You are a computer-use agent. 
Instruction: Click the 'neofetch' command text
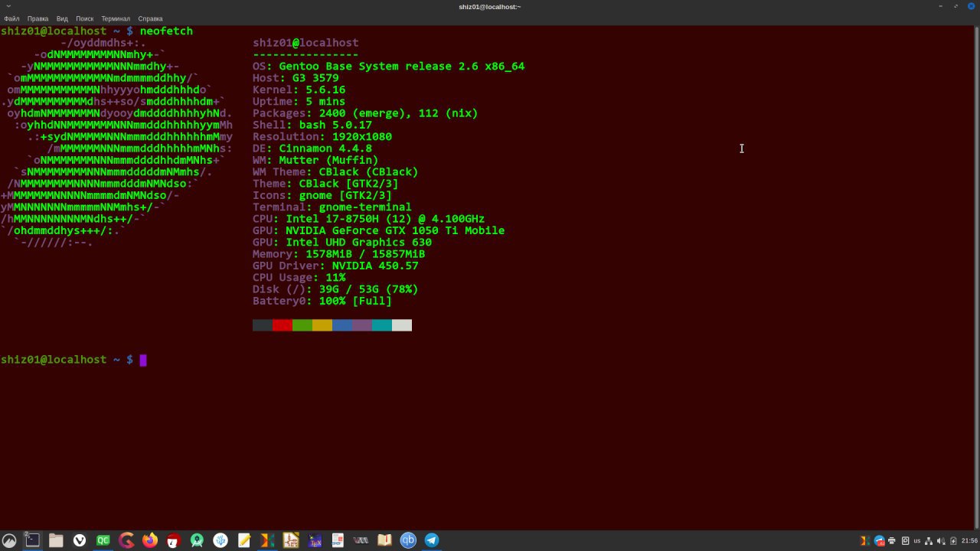pos(166,31)
